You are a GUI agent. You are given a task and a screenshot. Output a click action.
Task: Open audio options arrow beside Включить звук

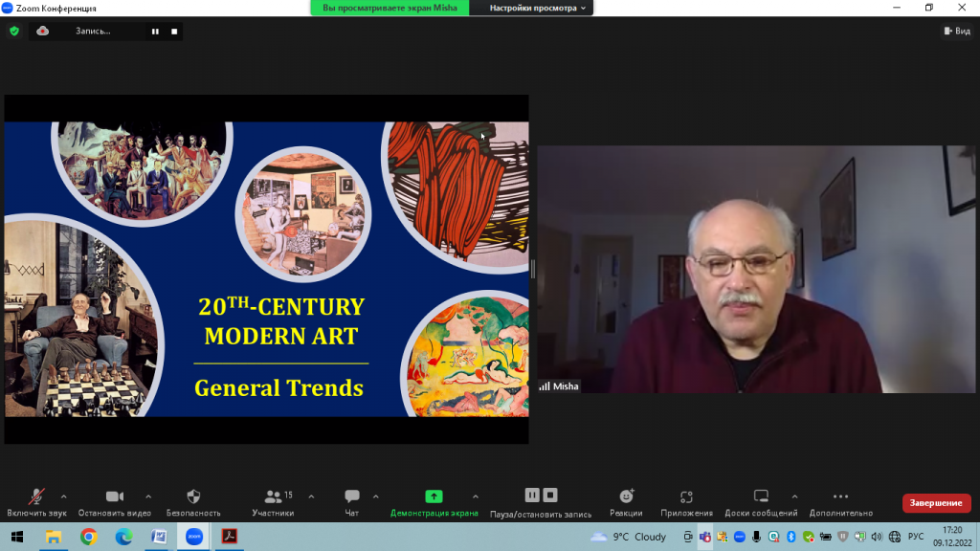(64, 496)
